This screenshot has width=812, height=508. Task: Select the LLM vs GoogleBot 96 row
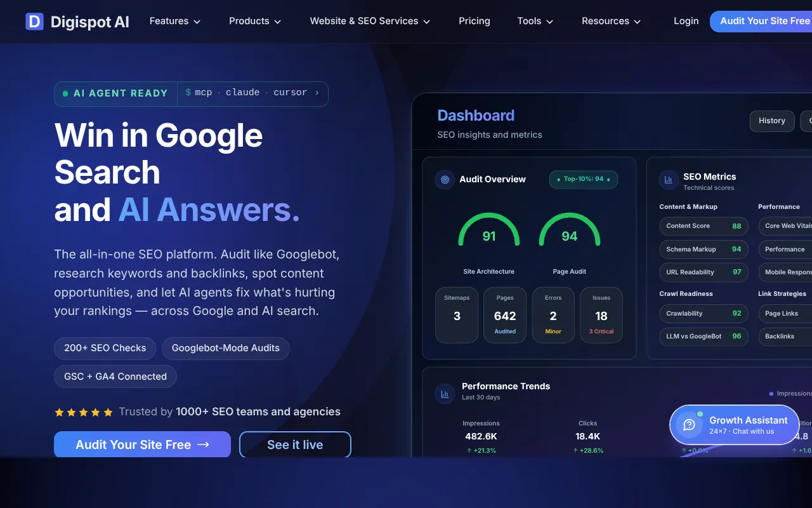[704, 337]
